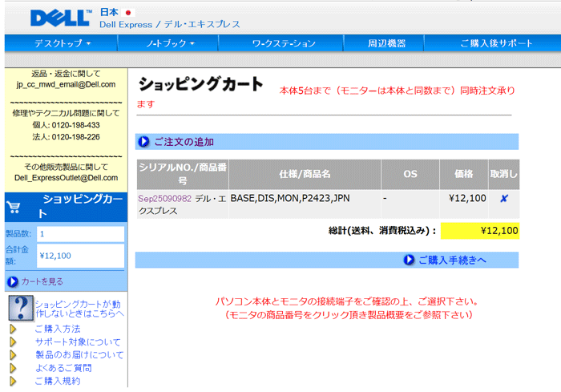Open product link Sep25090982
The width and height of the screenshot is (561, 392).
coord(165,198)
